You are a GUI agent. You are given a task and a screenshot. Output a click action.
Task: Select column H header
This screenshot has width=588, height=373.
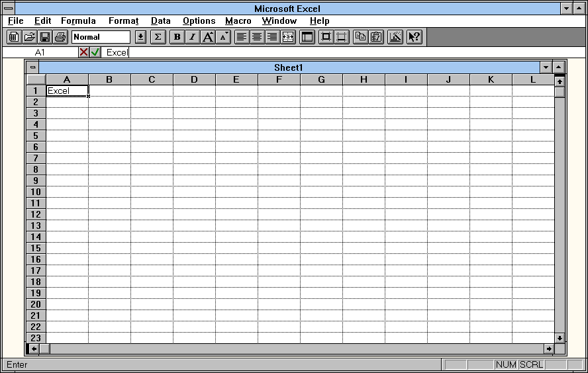tap(364, 79)
